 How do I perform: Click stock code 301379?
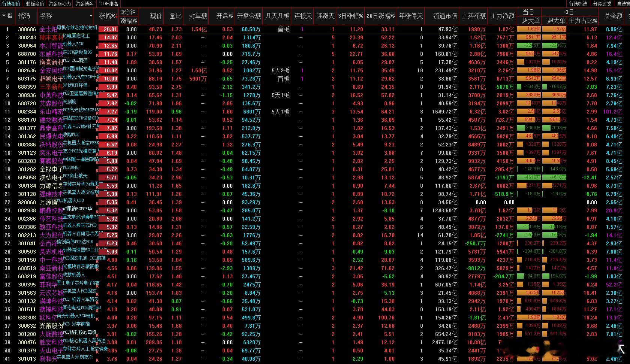(27, 351)
